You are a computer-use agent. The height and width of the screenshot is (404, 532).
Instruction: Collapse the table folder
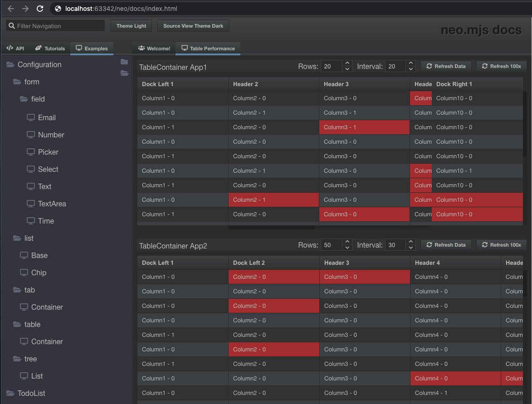point(17,324)
